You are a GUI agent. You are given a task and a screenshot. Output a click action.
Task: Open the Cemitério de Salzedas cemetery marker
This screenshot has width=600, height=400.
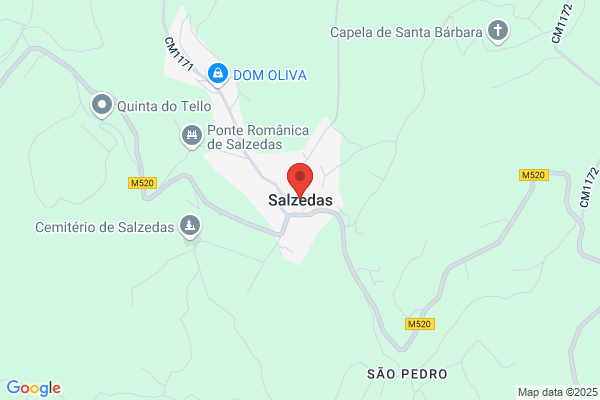tap(190, 227)
